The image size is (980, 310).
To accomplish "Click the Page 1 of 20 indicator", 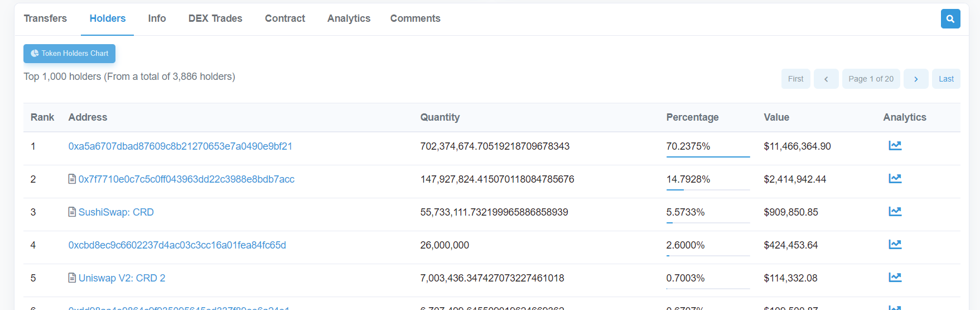I will (870, 79).
